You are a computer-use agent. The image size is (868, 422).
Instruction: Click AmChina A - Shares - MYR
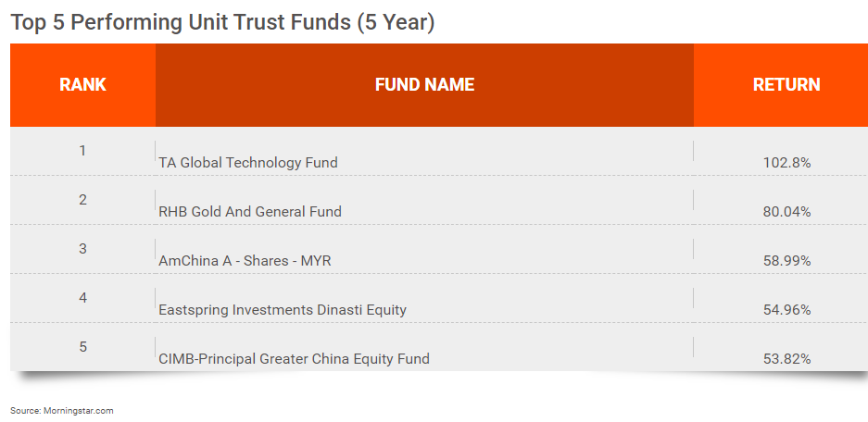click(245, 260)
